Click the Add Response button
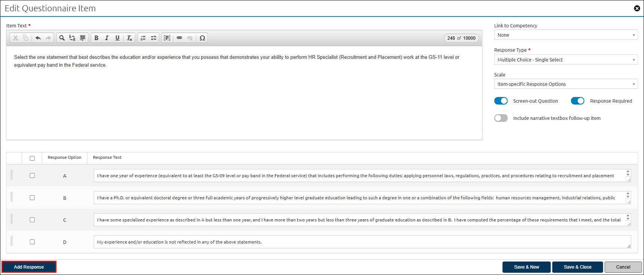644x275 pixels. pos(29,267)
